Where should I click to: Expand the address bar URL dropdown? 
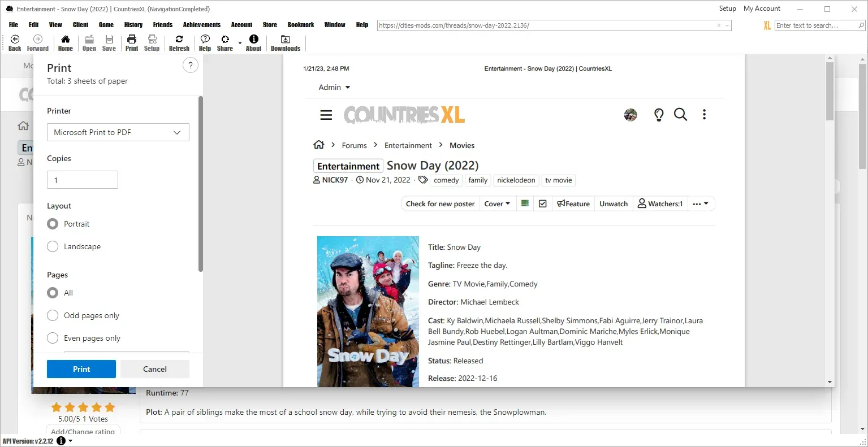tap(727, 25)
